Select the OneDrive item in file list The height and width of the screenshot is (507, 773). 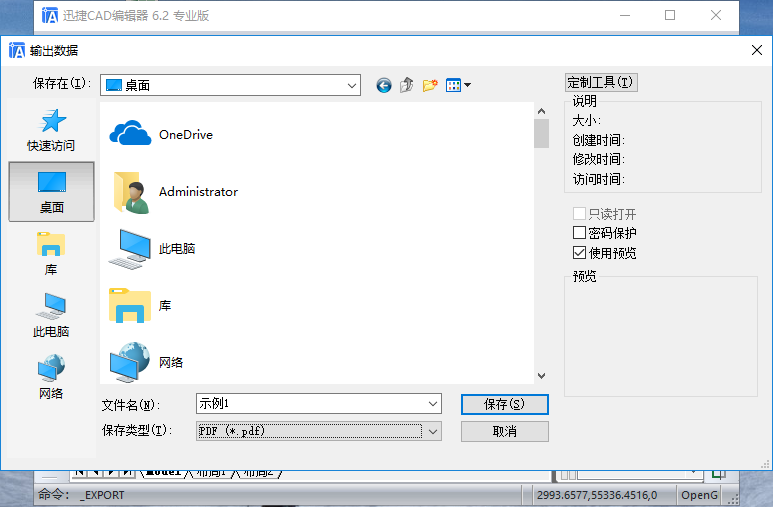coord(161,134)
